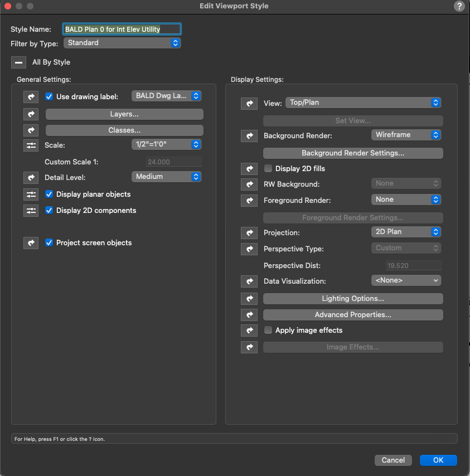Collapse the All By Style section
Image resolution: width=470 pixels, height=476 pixels.
(x=18, y=62)
